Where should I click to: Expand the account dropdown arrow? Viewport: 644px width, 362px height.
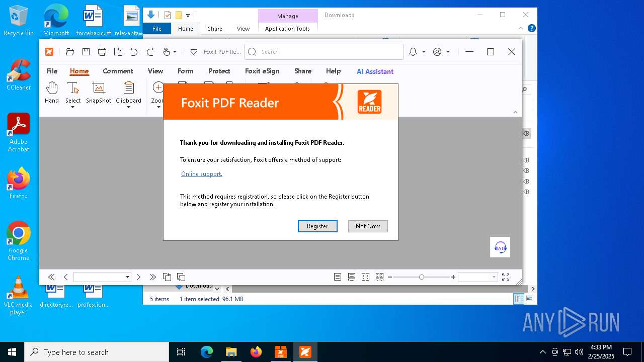point(448,52)
